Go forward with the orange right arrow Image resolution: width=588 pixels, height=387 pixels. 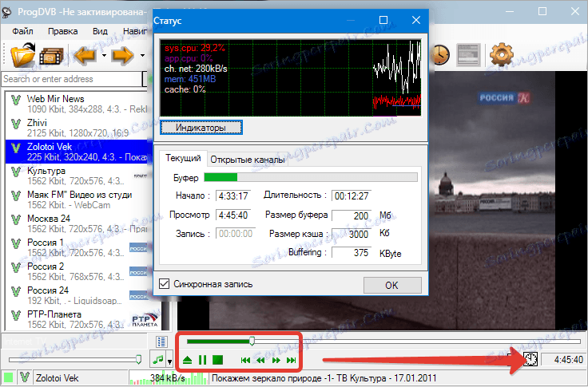point(122,56)
